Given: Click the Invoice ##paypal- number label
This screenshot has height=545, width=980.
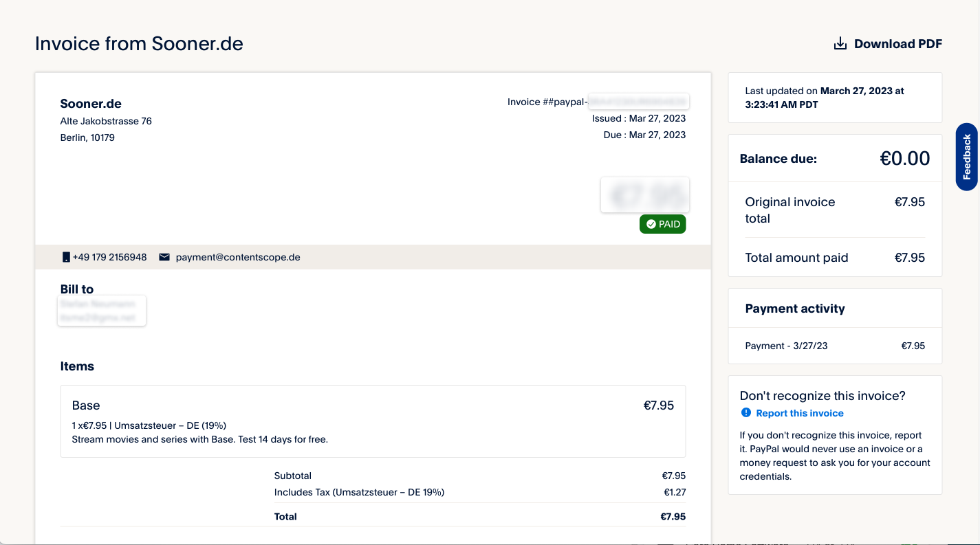Looking at the screenshot, I should [547, 102].
